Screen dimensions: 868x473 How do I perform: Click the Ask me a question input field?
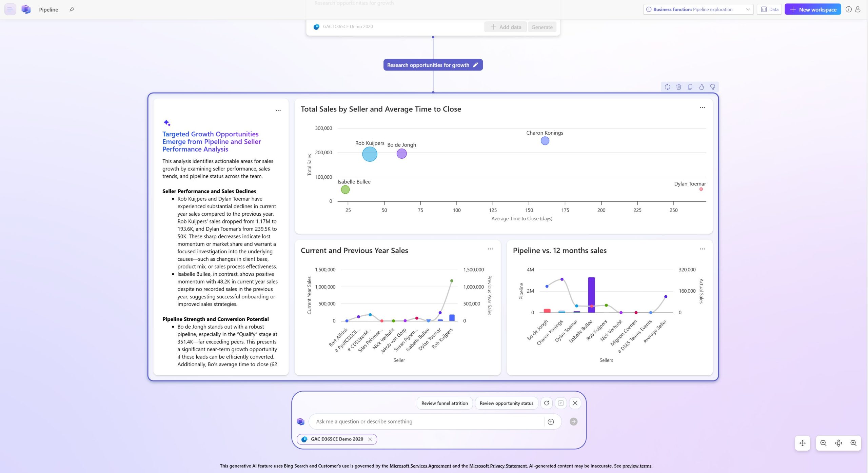click(x=427, y=421)
